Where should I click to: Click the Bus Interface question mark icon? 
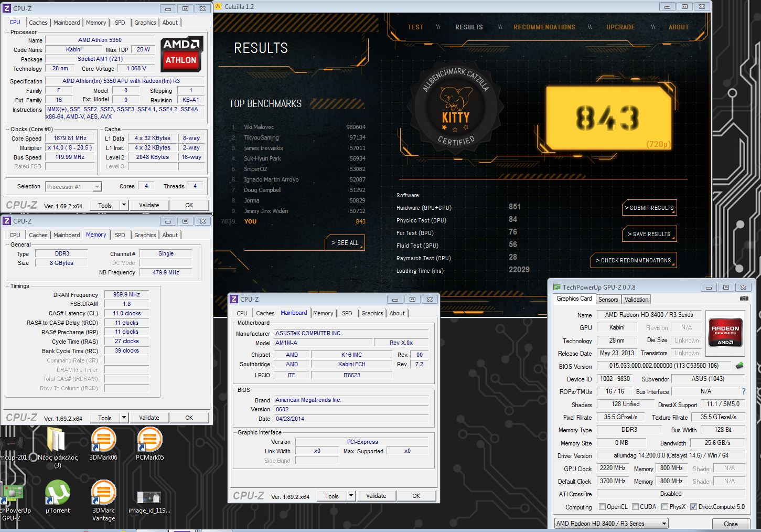pyautogui.click(x=743, y=391)
